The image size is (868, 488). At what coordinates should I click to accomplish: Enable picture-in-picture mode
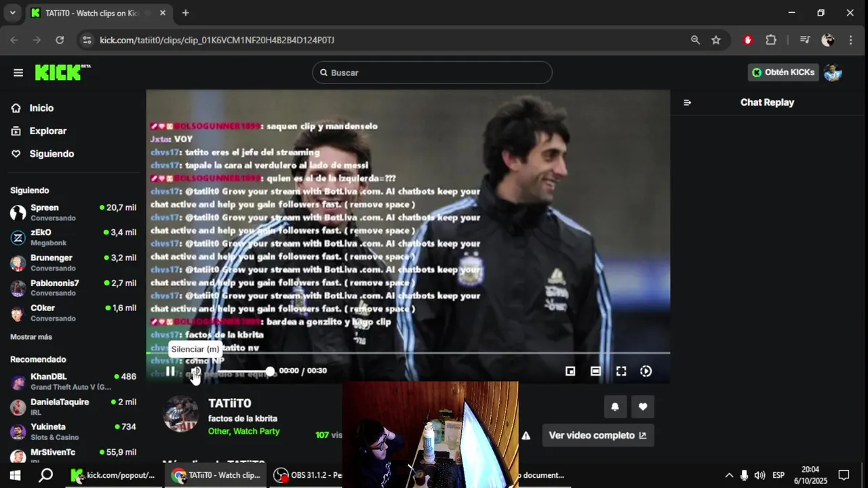tap(570, 371)
